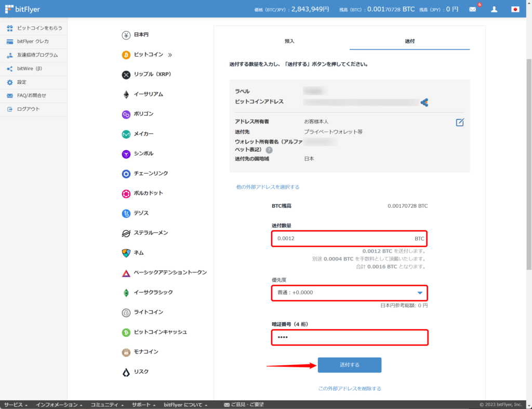Screen dimensions: 532x409
Task: Select the Tezos icon
Action: point(126,213)
